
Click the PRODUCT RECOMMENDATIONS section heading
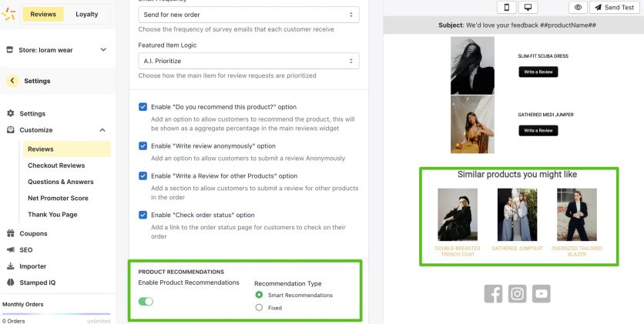point(181,272)
